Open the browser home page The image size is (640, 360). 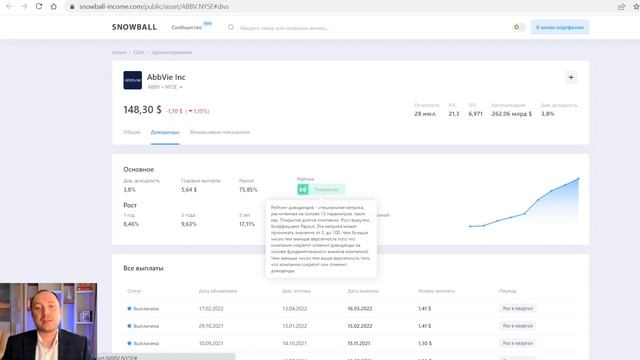click(x=53, y=7)
